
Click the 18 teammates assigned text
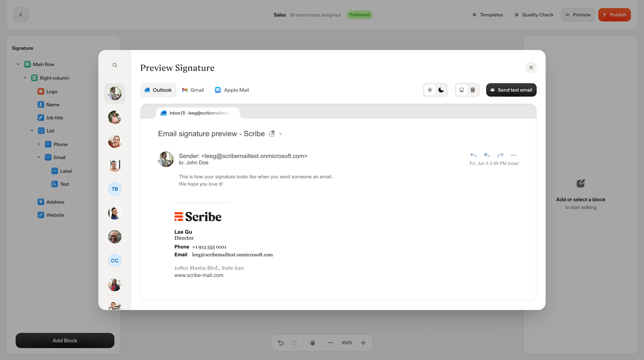point(315,15)
